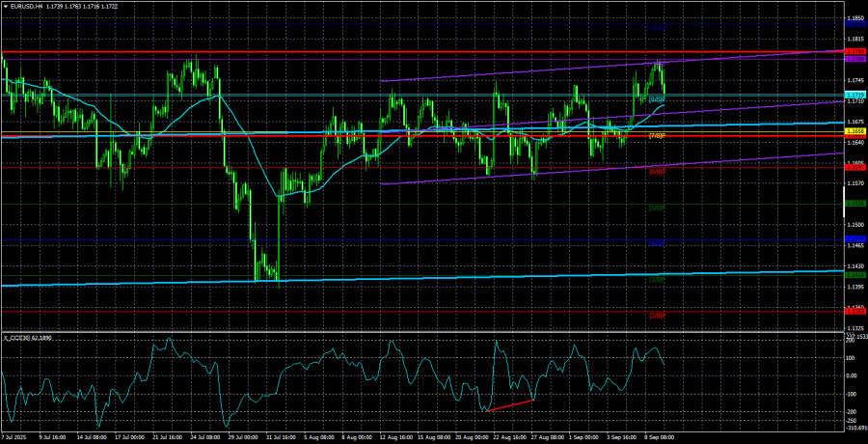Click the 1.1850 value on price scale
The height and width of the screenshot is (444, 868).
pyautogui.click(x=854, y=18)
